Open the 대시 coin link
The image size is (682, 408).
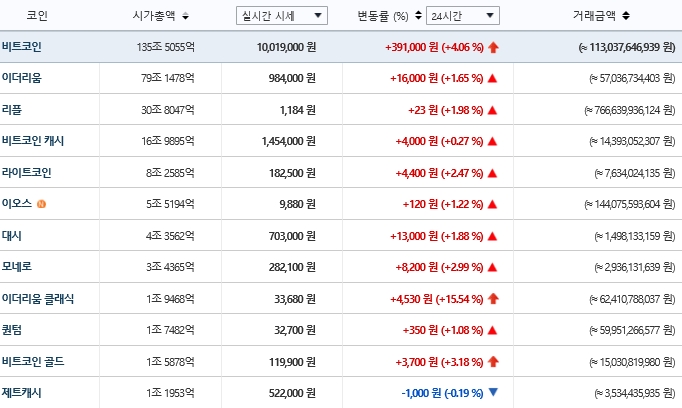[12, 236]
